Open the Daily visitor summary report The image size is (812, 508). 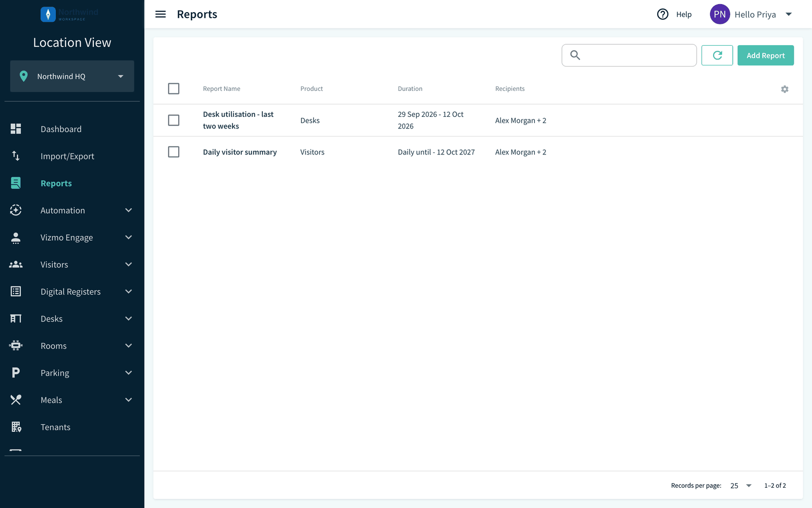coord(240,152)
